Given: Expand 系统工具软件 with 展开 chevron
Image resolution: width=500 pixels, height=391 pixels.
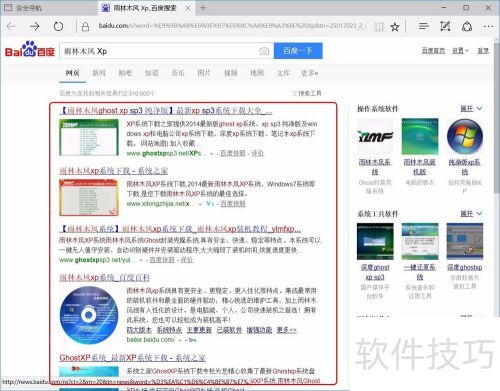Looking at the screenshot, I should 471,213.
